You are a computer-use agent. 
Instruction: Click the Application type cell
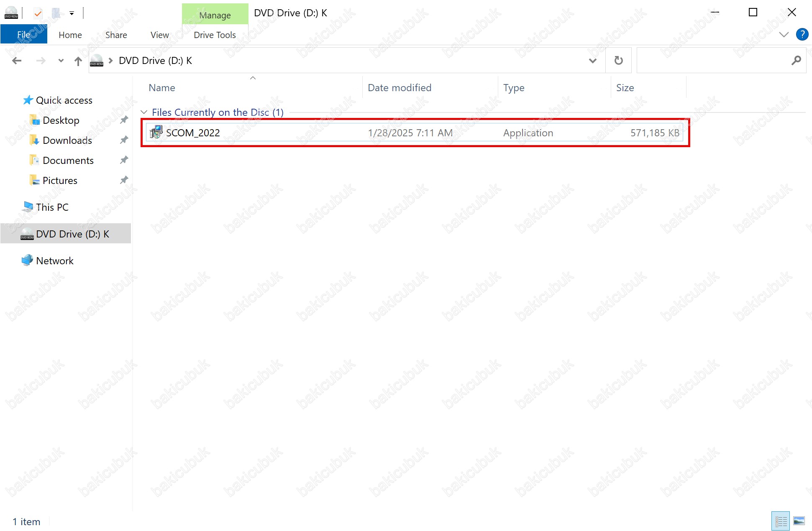pos(528,133)
